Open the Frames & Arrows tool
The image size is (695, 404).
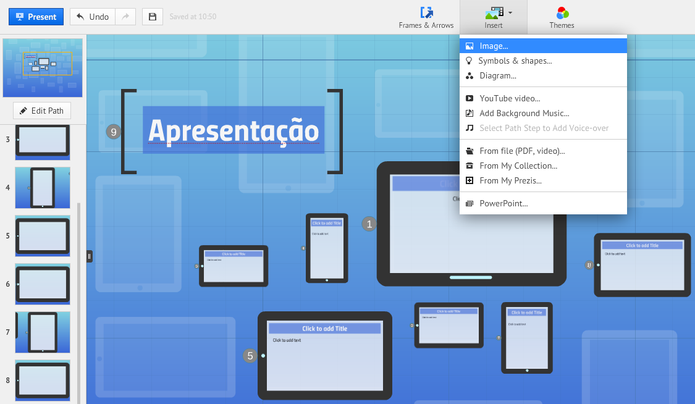click(x=426, y=18)
